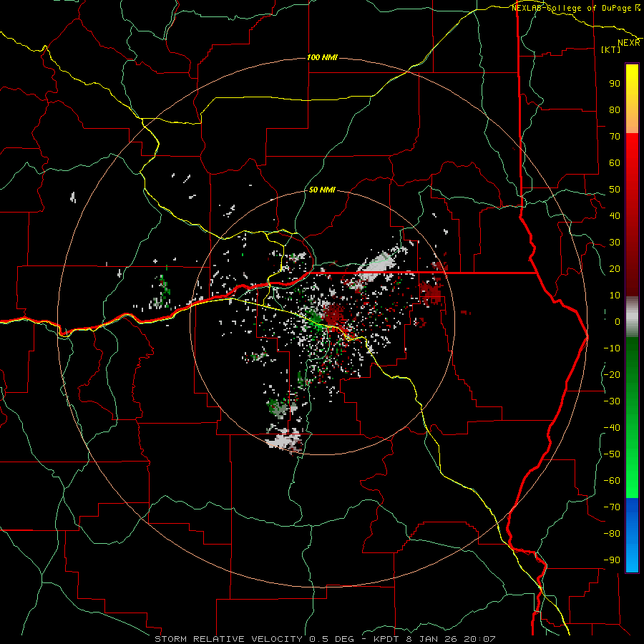Image resolution: width=644 pixels, height=644 pixels.
Task: Select the -90 value on velocity scale
Action: pos(612,560)
